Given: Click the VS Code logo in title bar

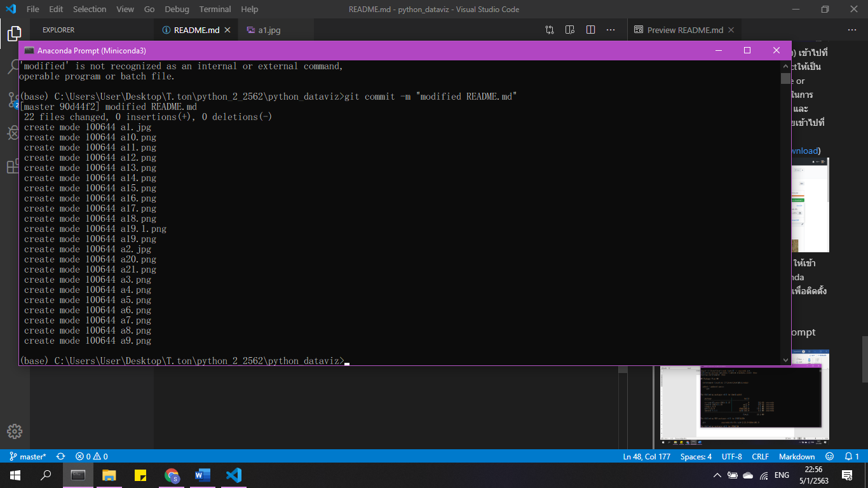Looking at the screenshot, I should coord(10,9).
